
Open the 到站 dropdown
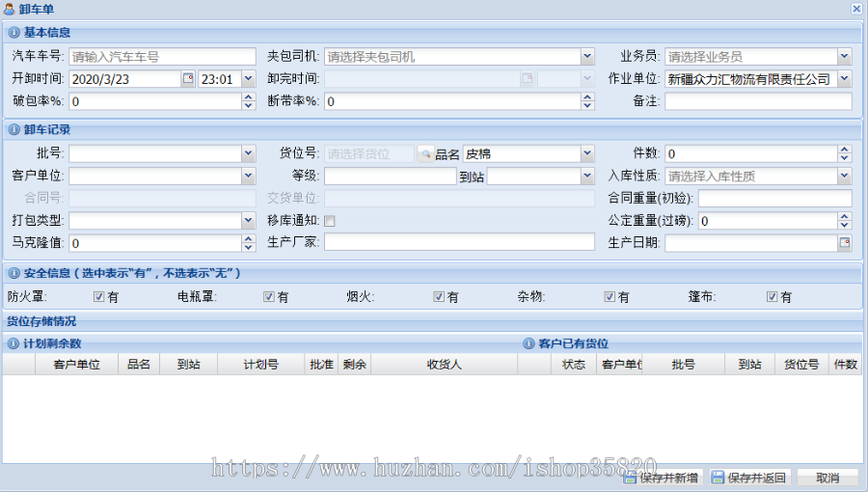(587, 176)
